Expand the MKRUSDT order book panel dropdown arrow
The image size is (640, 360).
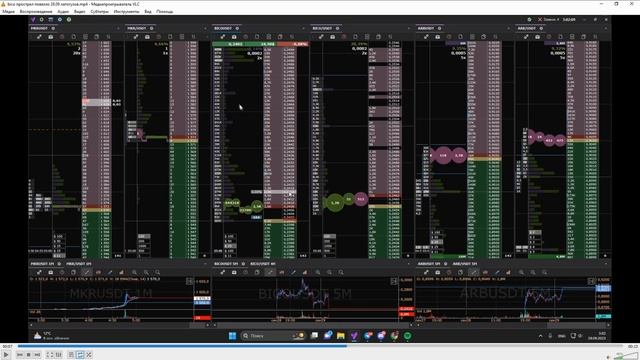(118, 28)
